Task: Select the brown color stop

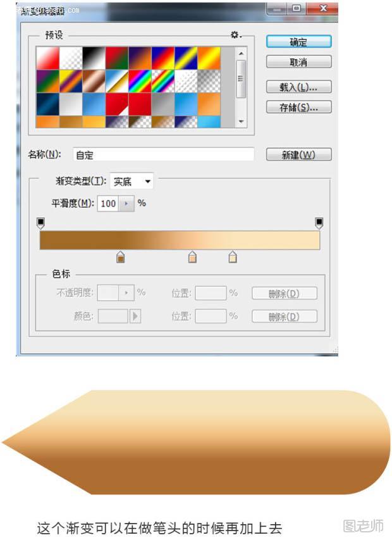Action: pyautogui.click(x=120, y=257)
